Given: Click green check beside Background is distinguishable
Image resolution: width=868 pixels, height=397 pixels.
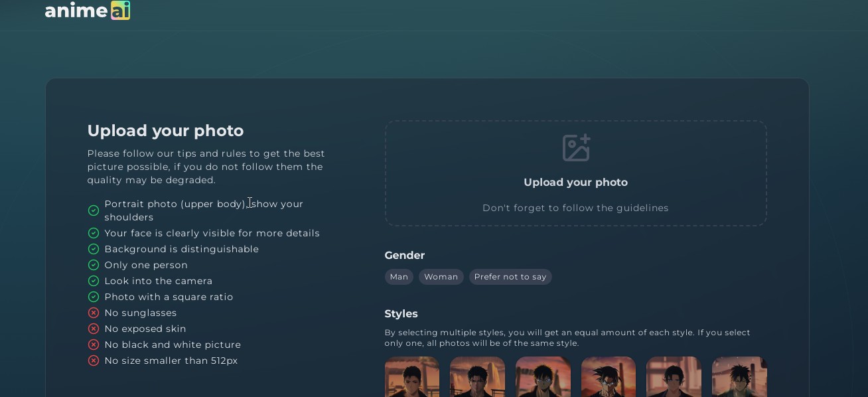Looking at the screenshot, I should [x=94, y=249].
